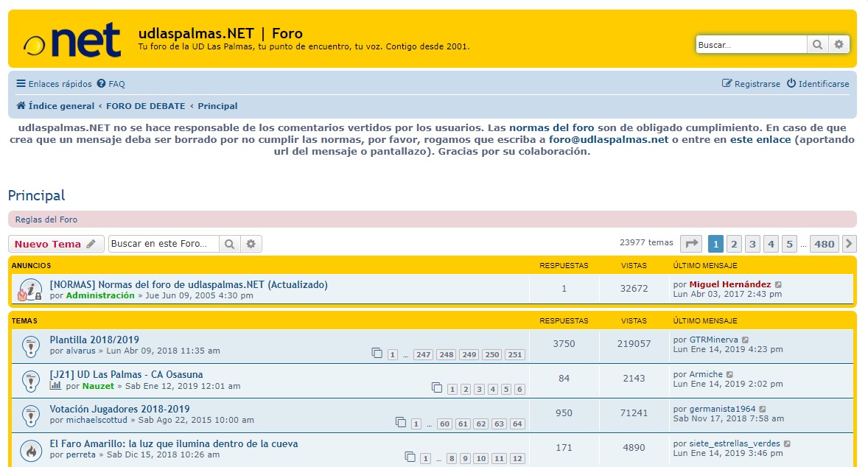Click the header Buscar search field
This screenshot has width=868, height=467.
point(751,45)
